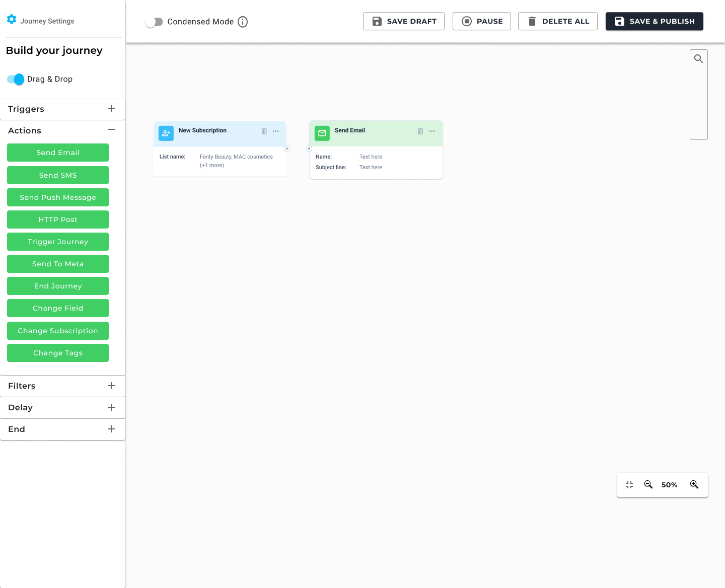725x588 pixels.
Task: Delete the New Subscription node via trash icon
Action: click(264, 131)
